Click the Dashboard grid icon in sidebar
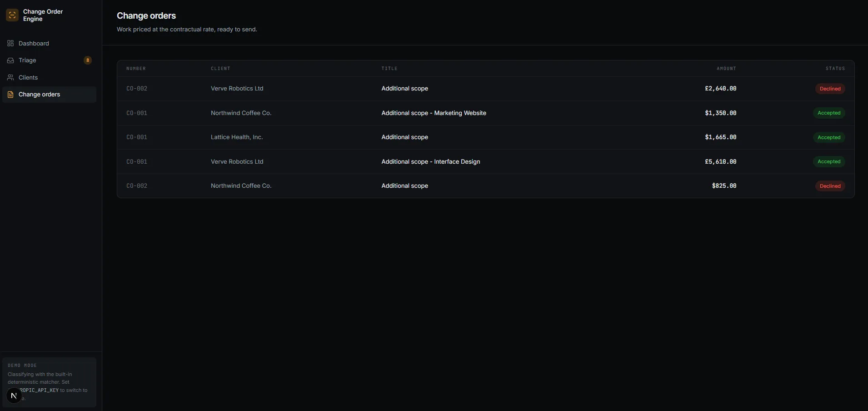 [x=10, y=43]
